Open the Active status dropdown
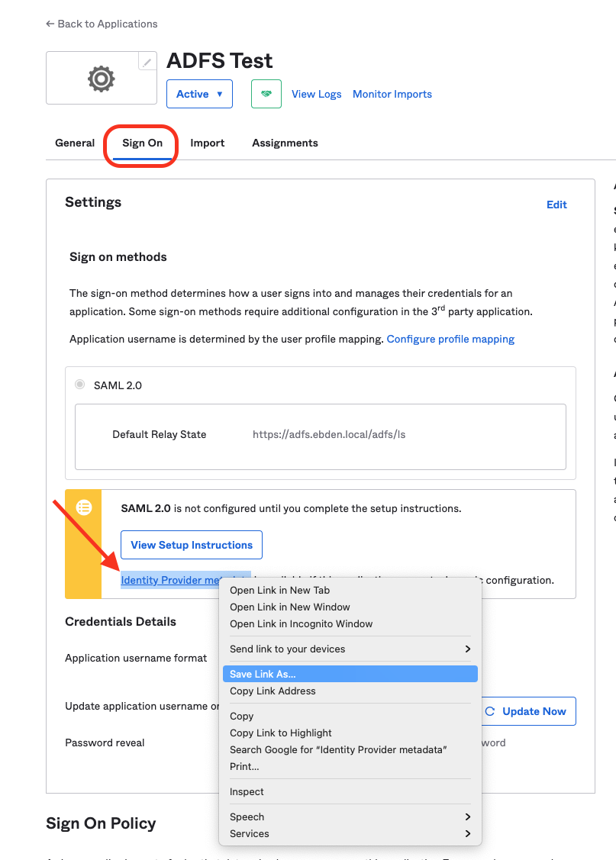The width and height of the screenshot is (616, 860). (x=199, y=93)
